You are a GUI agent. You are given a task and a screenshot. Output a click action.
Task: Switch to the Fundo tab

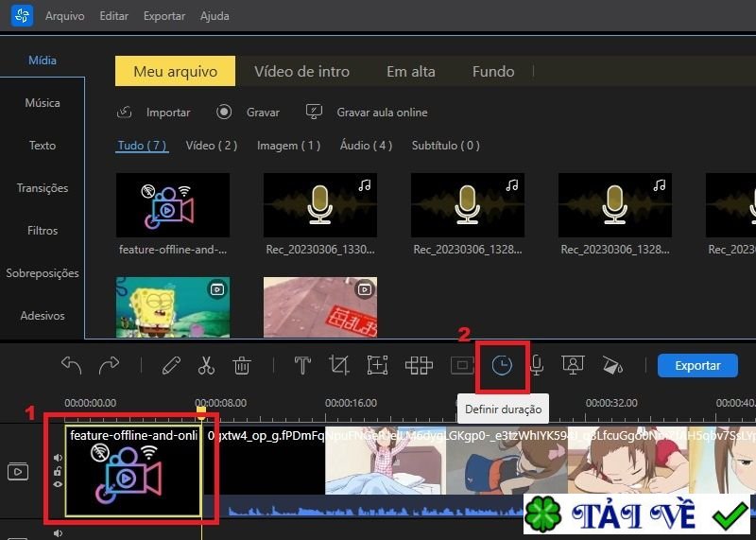[493, 72]
